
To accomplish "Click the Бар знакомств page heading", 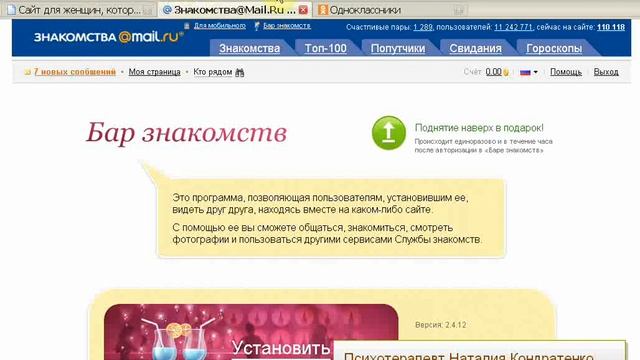I will (187, 133).
